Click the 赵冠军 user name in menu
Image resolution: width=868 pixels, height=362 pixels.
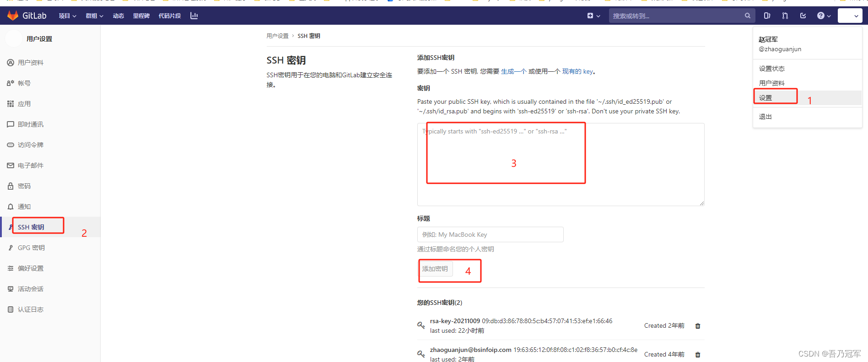768,39
